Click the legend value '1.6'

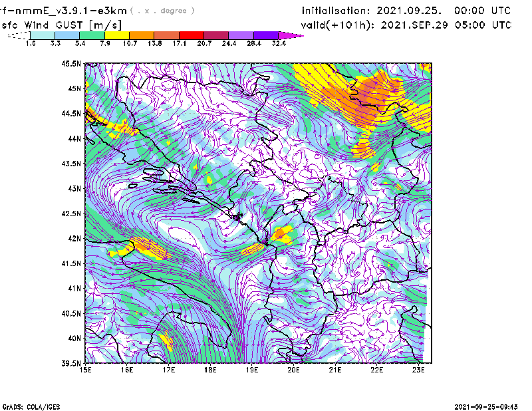pyautogui.click(x=31, y=43)
